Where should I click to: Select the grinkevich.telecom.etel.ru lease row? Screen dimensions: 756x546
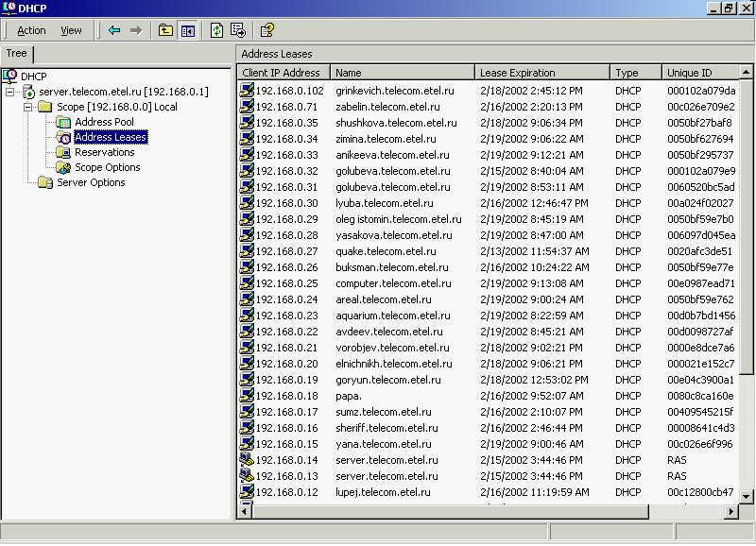tap(488, 91)
